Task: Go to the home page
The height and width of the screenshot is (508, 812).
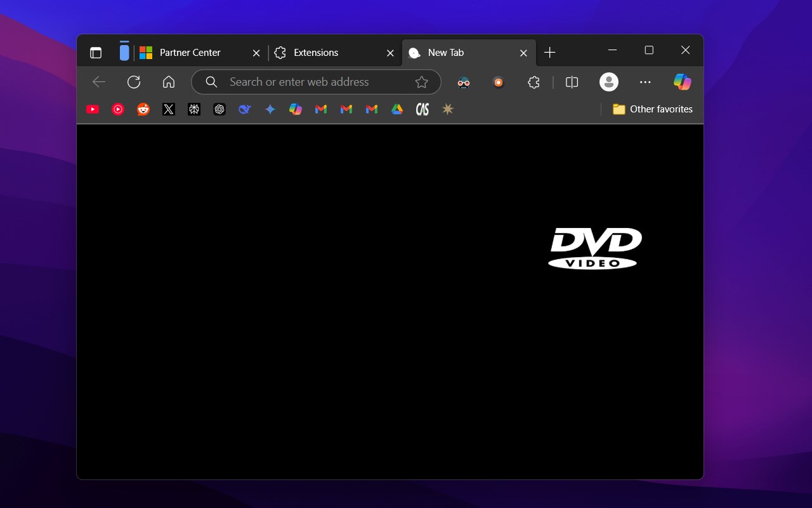Action: pyautogui.click(x=169, y=82)
